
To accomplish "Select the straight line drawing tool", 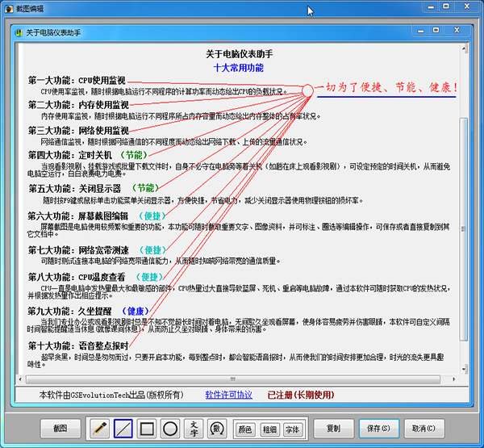I will point(123,428).
